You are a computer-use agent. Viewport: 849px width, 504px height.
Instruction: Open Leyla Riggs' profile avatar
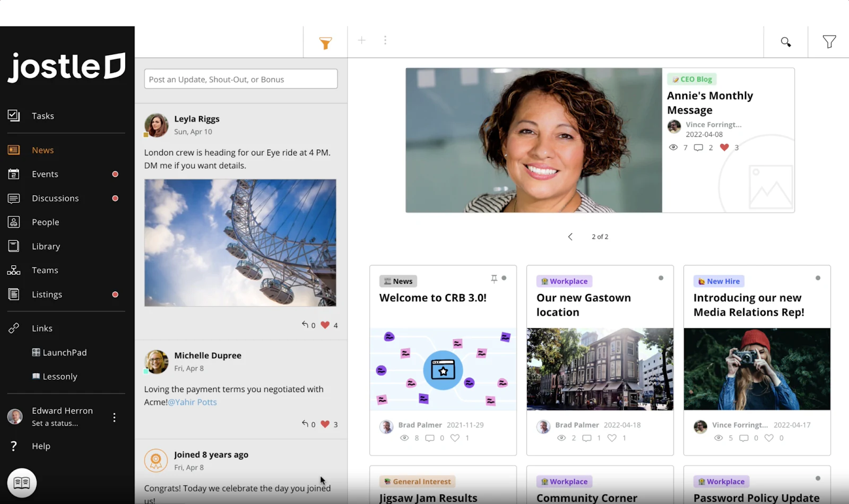(156, 125)
